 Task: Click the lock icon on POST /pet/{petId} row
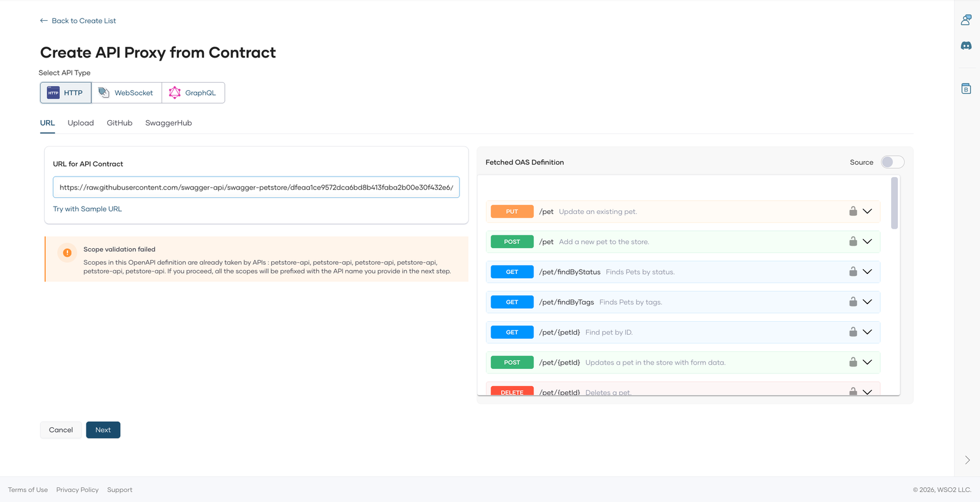click(x=853, y=362)
